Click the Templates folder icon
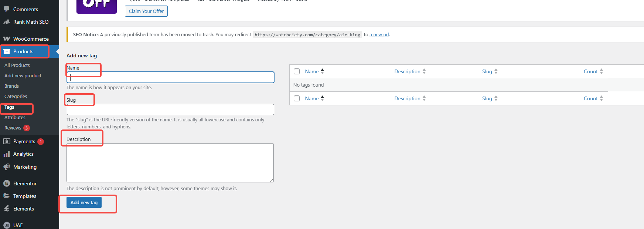 7,196
